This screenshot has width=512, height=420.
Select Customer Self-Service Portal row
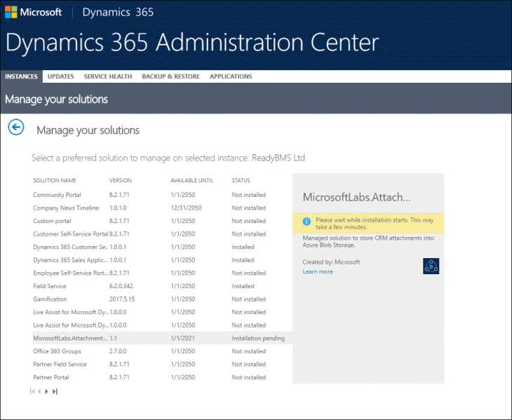coord(162,234)
